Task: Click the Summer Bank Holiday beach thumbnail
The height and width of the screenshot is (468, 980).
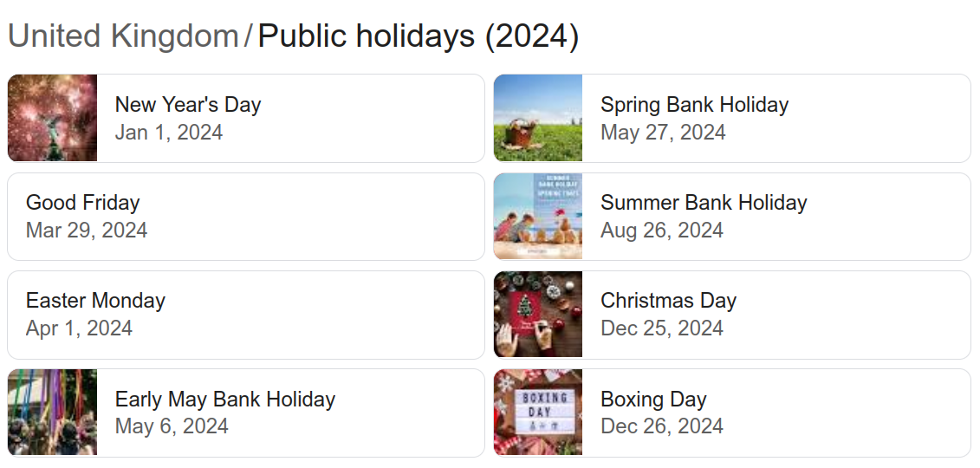Action: point(538,217)
